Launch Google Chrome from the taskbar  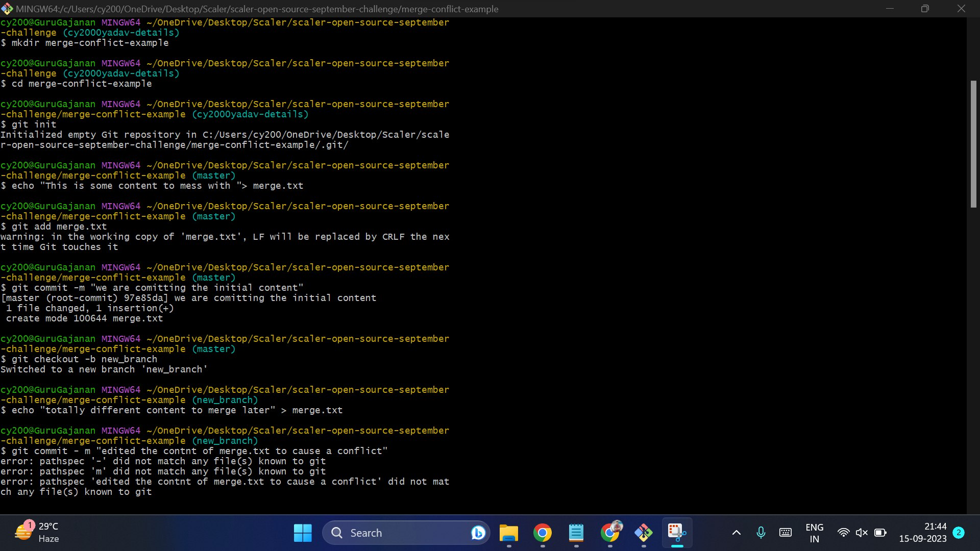pos(543,532)
